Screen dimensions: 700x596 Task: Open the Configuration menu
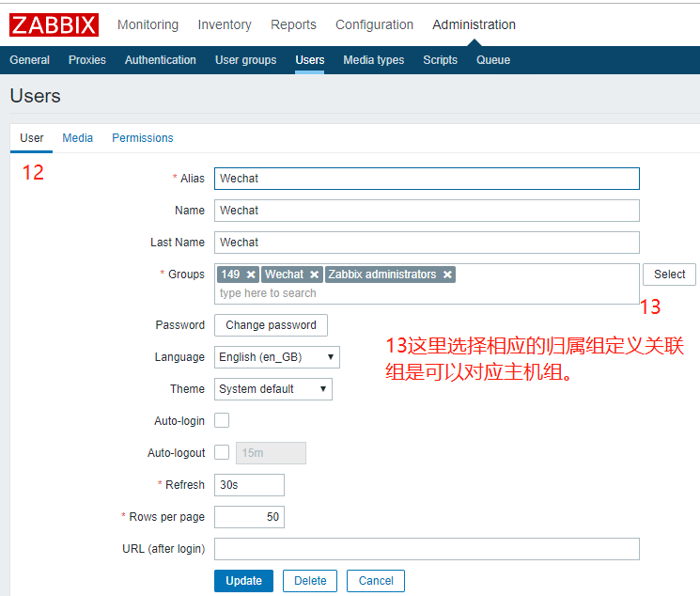[374, 24]
